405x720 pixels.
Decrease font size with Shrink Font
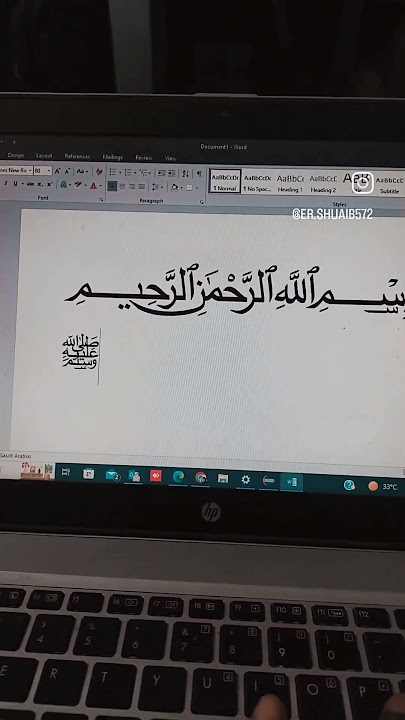click(x=67, y=171)
